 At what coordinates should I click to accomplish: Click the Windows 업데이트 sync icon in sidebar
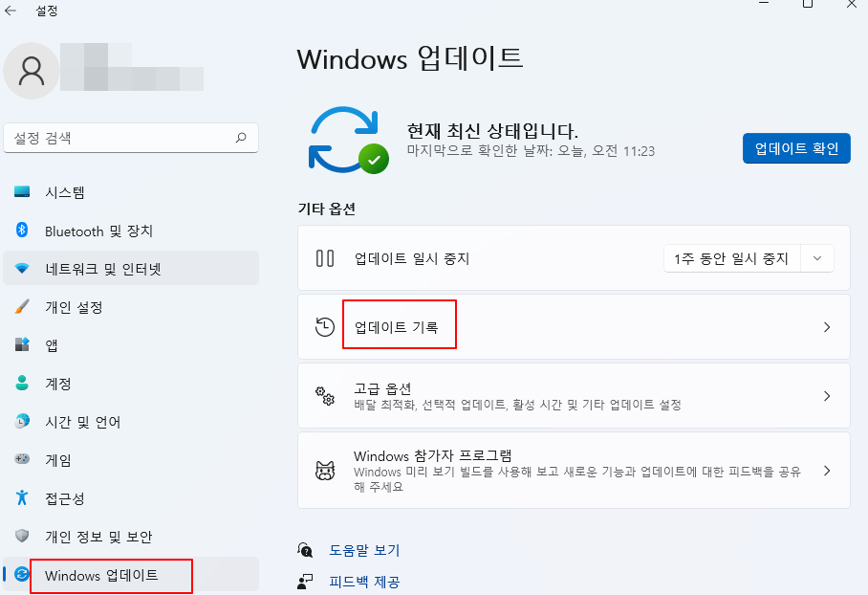click(22, 574)
